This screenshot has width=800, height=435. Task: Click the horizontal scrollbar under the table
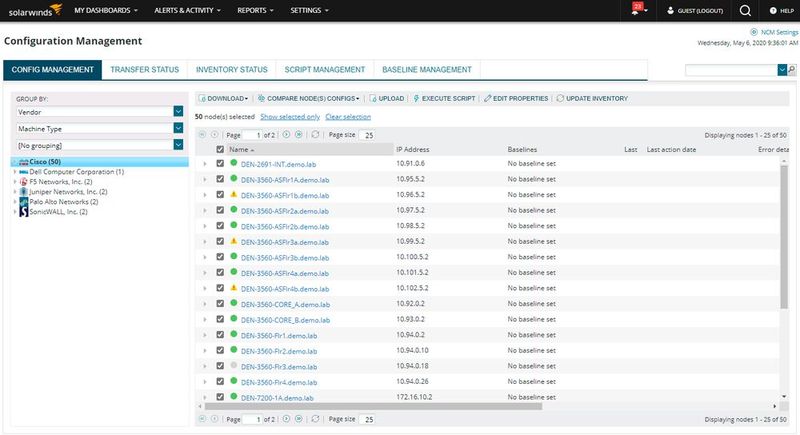[373, 406]
